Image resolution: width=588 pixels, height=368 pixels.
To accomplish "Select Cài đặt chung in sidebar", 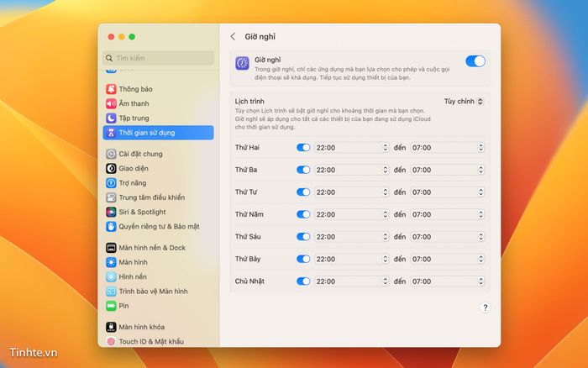I will click(158, 154).
